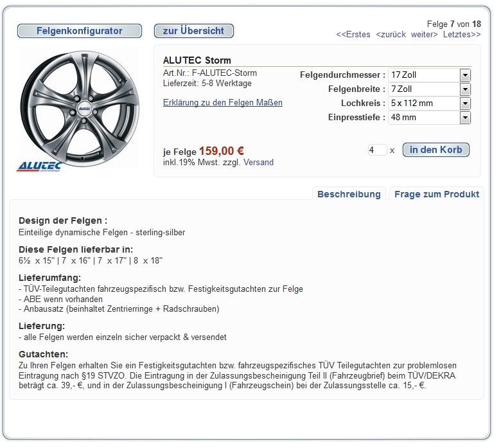The width and height of the screenshot is (501, 448).
Task: Add wheels with in den Korb button
Action: pyautogui.click(x=436, y=150)
